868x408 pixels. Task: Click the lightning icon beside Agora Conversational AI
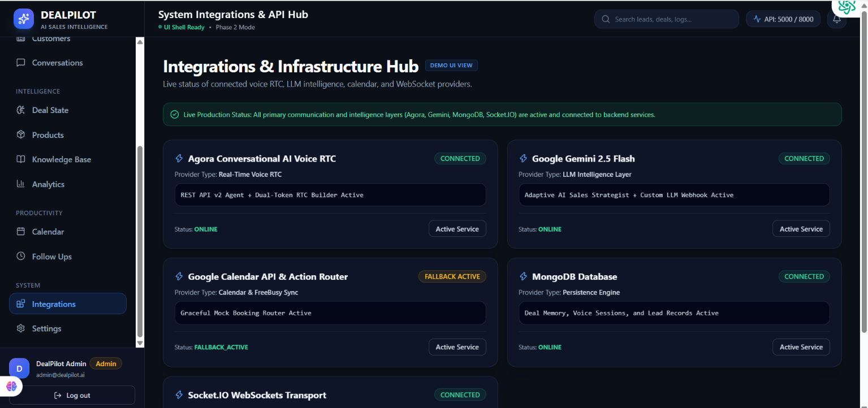tap(179, 159)
